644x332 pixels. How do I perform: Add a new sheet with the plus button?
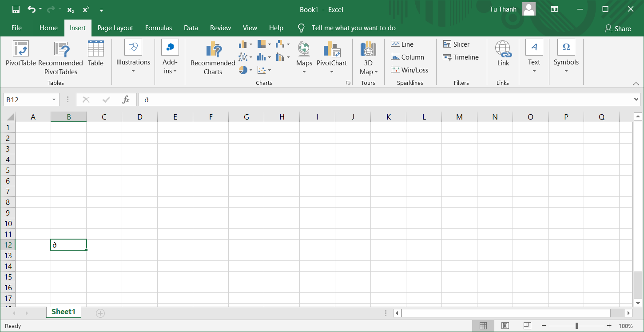click(100, 313)
